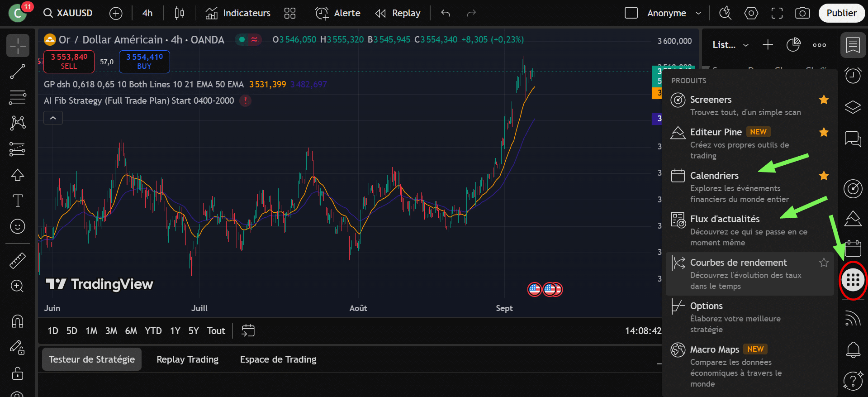Open the alerts bell in right sidebar

[x=853, y=349]
